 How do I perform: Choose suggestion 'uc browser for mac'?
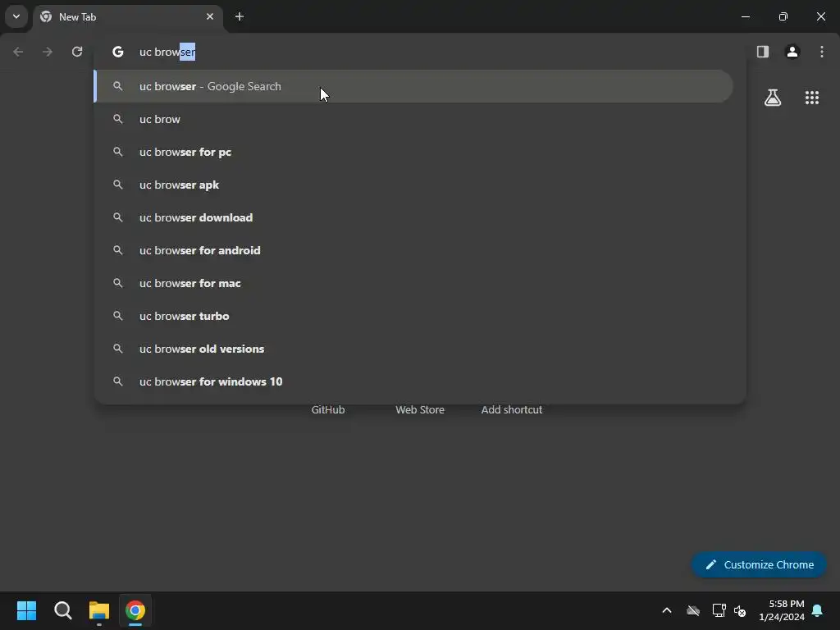click(x=413, y=283)
